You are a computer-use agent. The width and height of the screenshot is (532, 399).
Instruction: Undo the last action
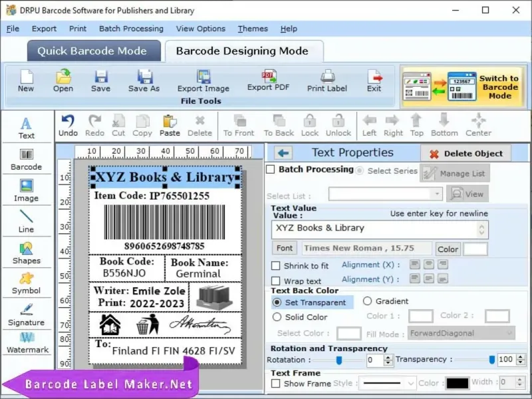tap(68, 126)
